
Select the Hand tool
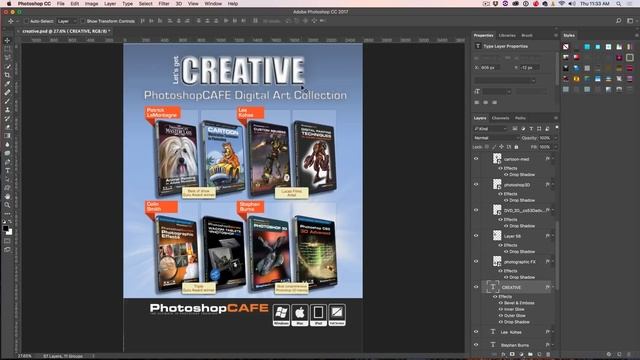[7, 196]
